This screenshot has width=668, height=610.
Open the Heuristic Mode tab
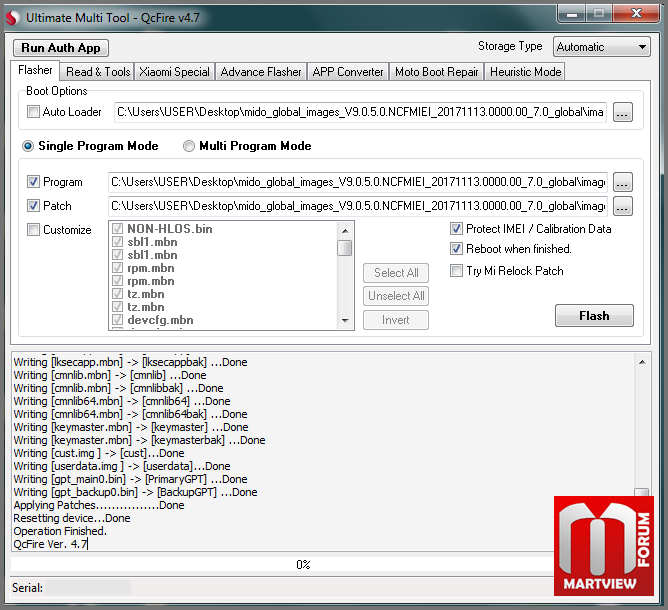[x=525, y=72]
